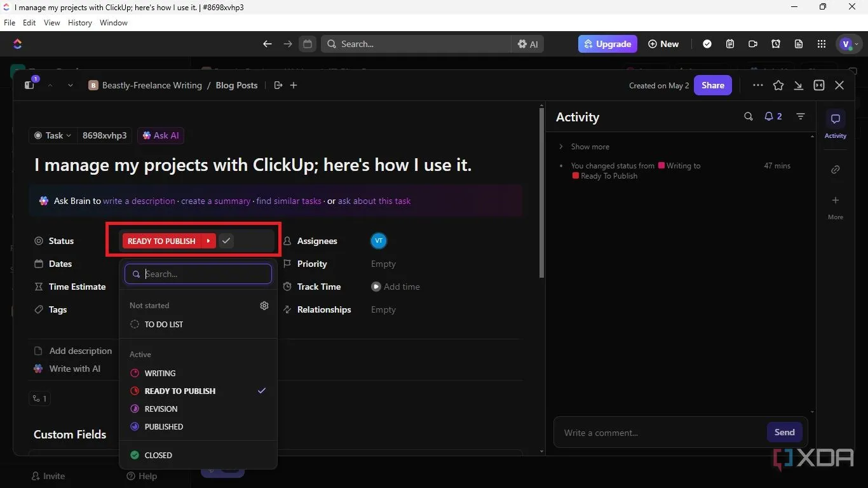Open the link icon in right sidebar
Image resolution: width=868 pixels, height=488 pixels.
tap(836, 169)
